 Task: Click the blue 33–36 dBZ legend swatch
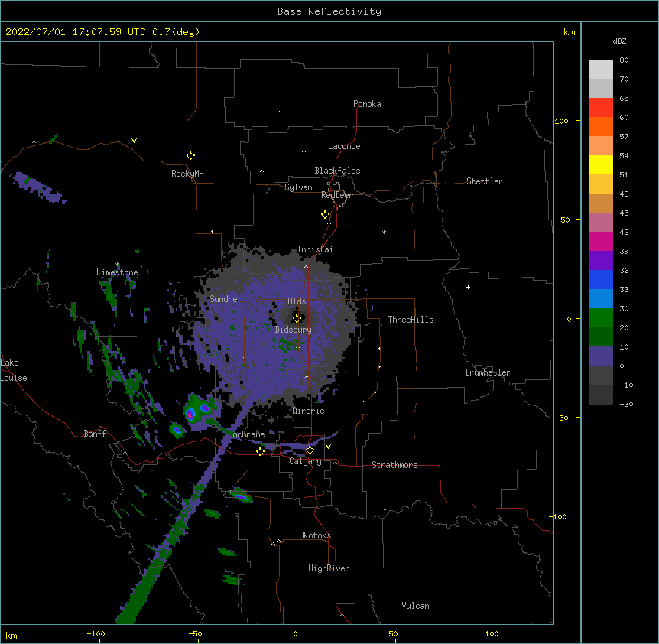601,279
